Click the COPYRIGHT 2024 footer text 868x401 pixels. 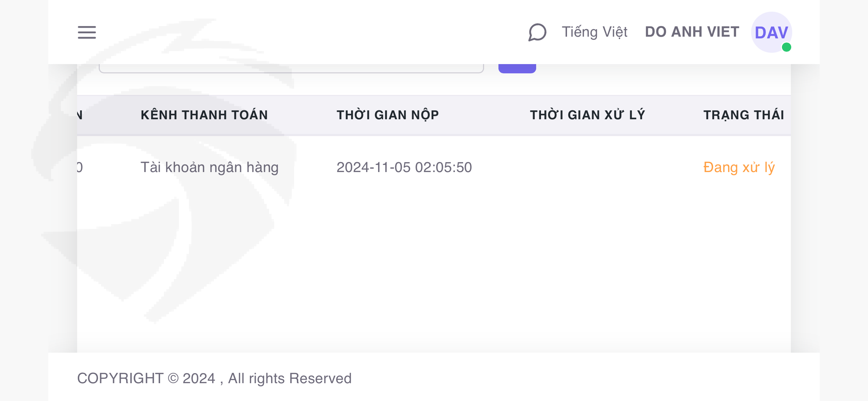coord(214,378)
